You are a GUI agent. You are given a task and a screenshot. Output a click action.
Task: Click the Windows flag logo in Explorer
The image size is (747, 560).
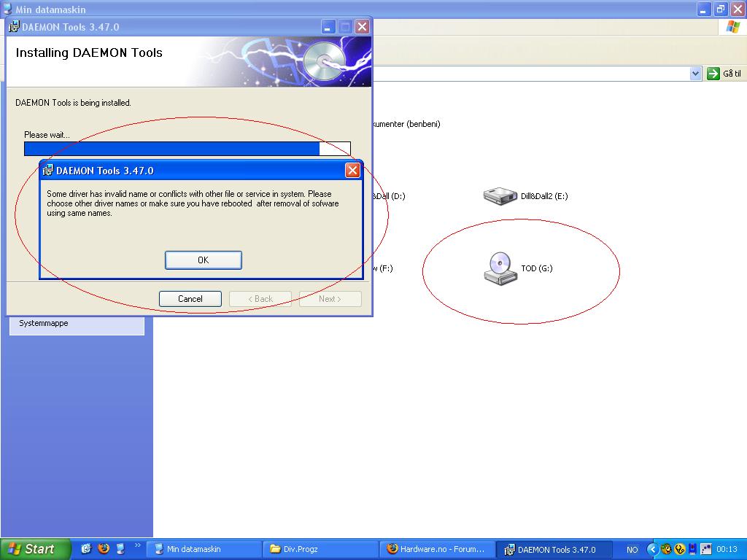coord(733,27)
